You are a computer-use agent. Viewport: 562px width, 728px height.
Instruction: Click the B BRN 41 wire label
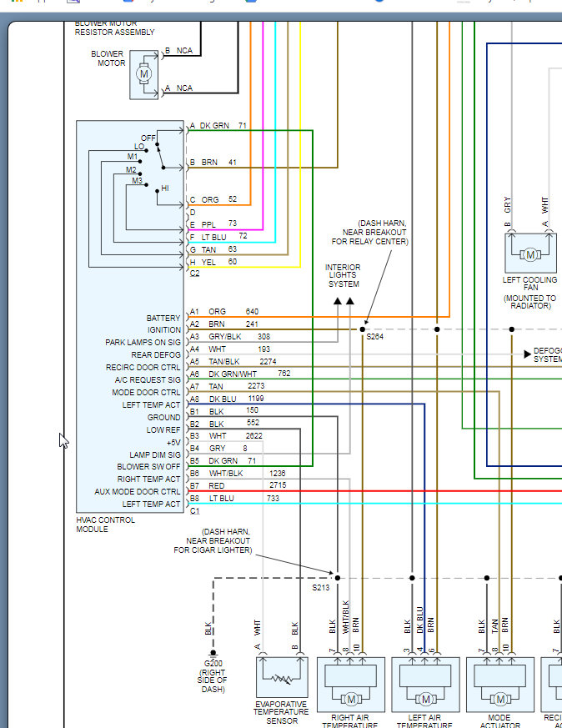(x=213, y=163)
